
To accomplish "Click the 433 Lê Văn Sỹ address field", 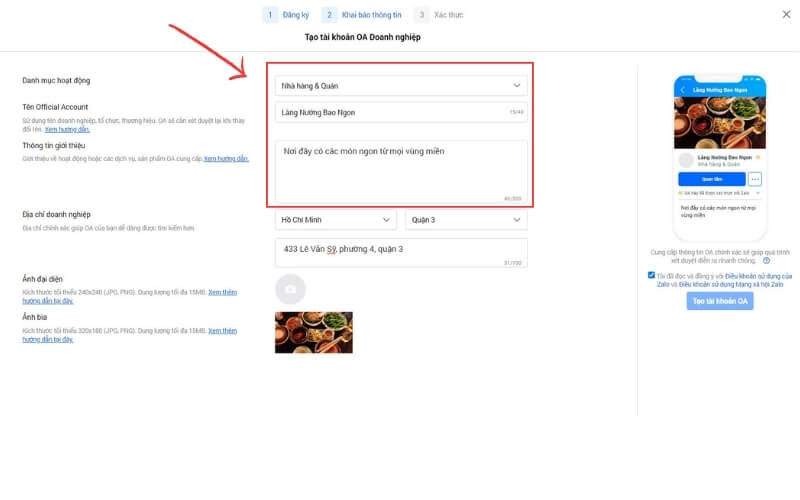I will coord(401,253).
